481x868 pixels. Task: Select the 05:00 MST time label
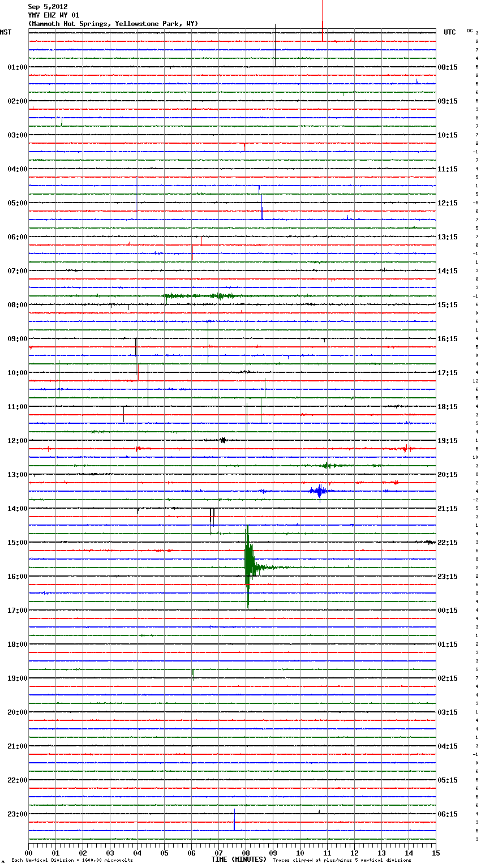tap(18, 203)
